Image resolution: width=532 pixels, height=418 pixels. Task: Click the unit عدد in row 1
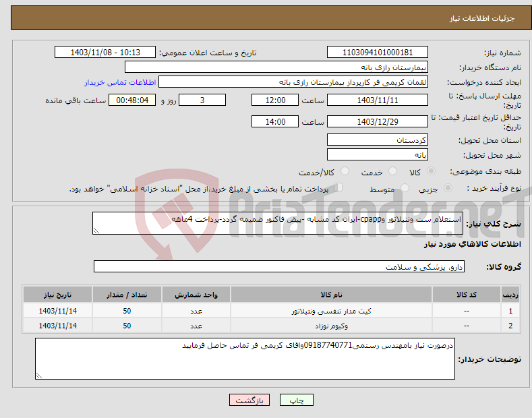(x=196, y=311)
